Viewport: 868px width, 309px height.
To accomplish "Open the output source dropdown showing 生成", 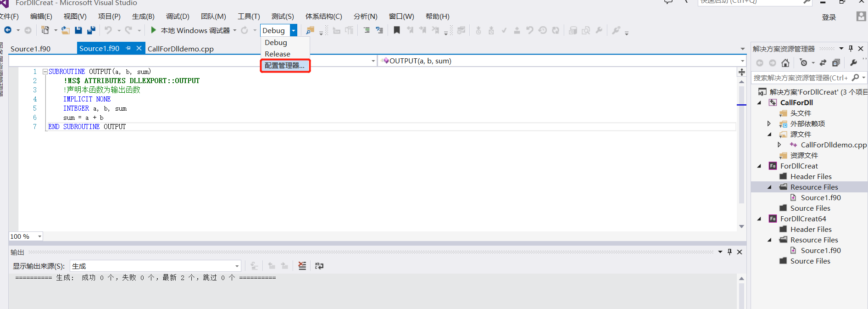I will (237, 266).
